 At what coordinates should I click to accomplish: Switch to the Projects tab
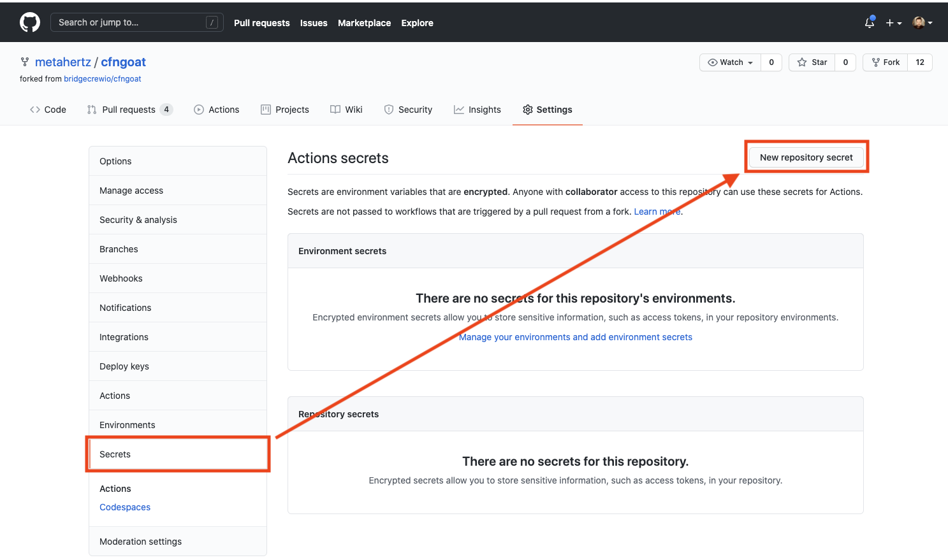point(285,110)
